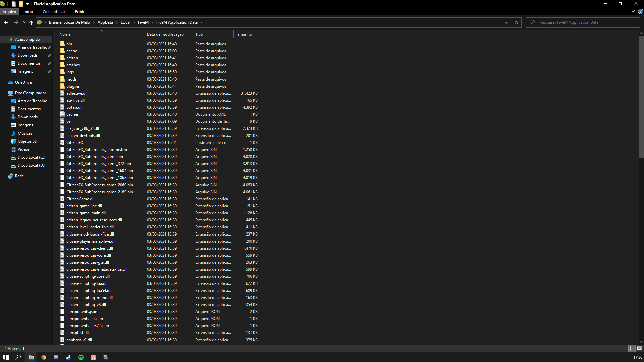
Task: Switch to large icons view in status bar
Action: 639,348
